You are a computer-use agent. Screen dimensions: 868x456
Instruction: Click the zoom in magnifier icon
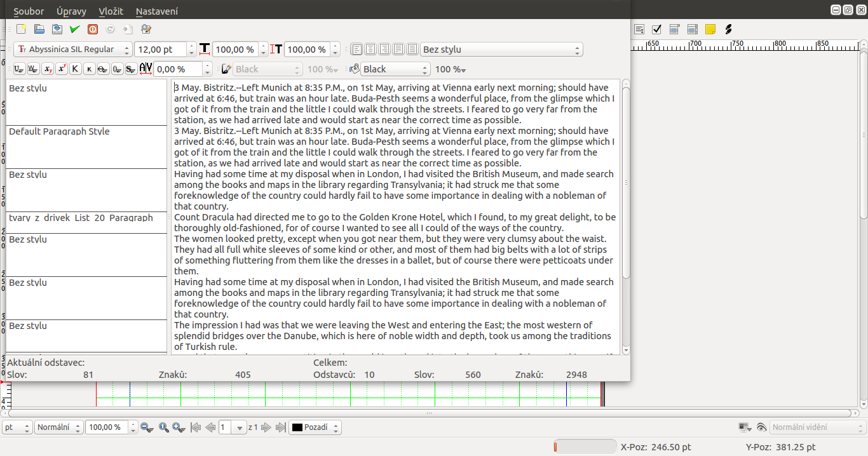[x=179, y=427]
